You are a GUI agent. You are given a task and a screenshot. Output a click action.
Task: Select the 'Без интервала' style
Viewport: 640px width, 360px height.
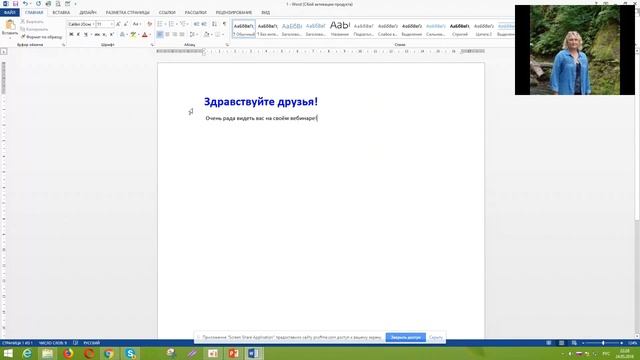(268, 29)
